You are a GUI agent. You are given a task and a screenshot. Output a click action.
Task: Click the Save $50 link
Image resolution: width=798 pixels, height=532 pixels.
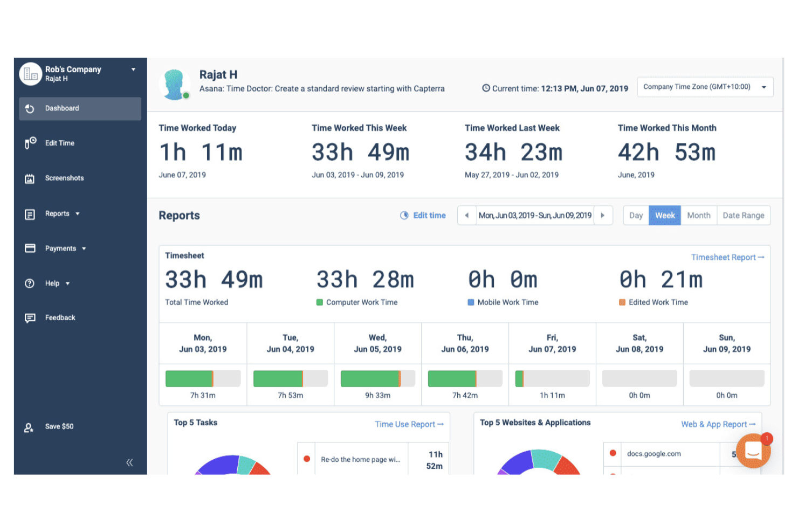(x=59, y=426)
